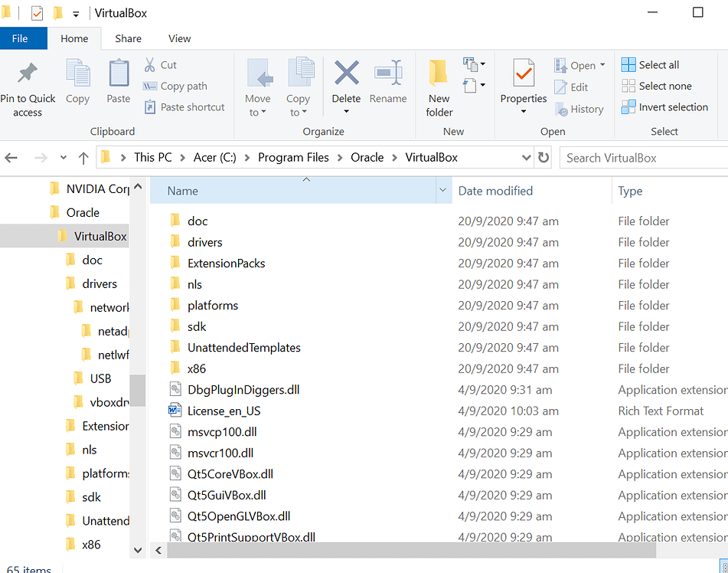
Task: Switch to the View ribbon tab
Action: pyautogui.click(x=179, y=38)
